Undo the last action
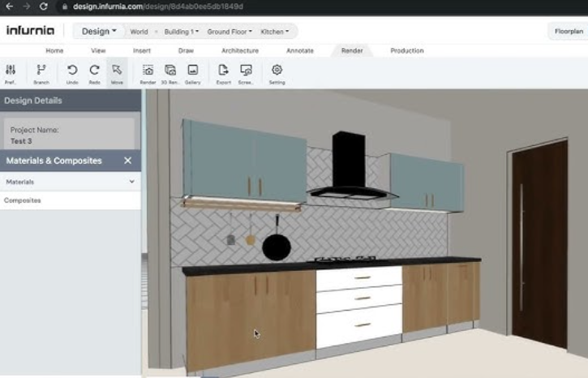 (72, 74)
